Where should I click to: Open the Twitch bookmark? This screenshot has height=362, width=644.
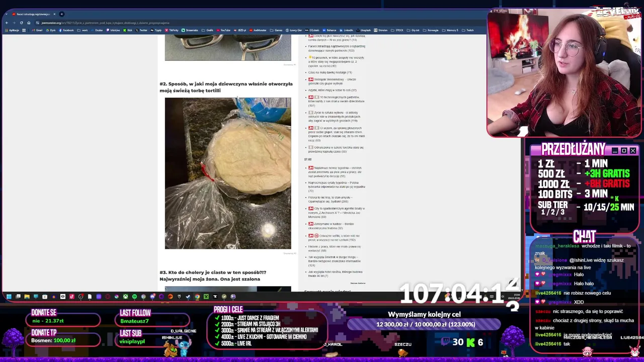click(468, 30)
